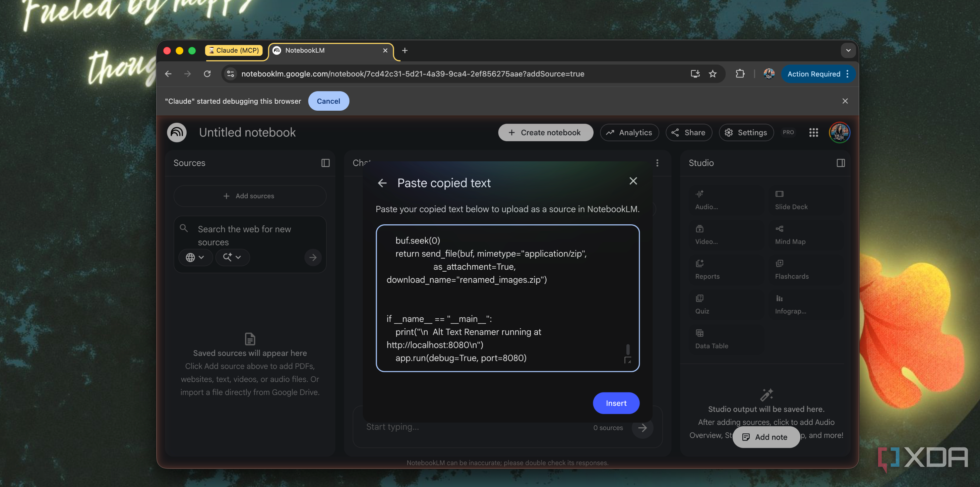This screenshot has height=487, width=980.
Task: Open Google apps grid
Action: pos(813,132)
